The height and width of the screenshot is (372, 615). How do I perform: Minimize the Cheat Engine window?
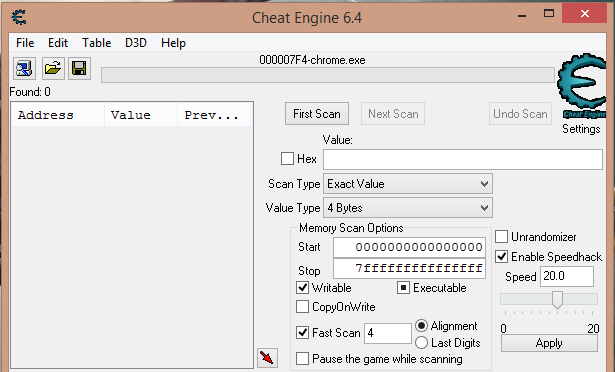(522, 15)
